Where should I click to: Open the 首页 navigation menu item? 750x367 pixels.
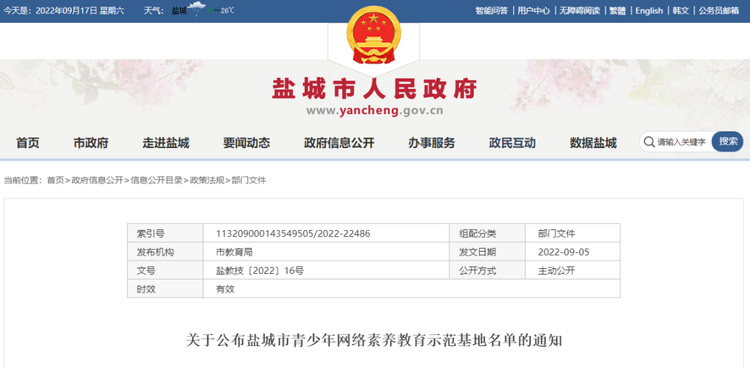28,143
